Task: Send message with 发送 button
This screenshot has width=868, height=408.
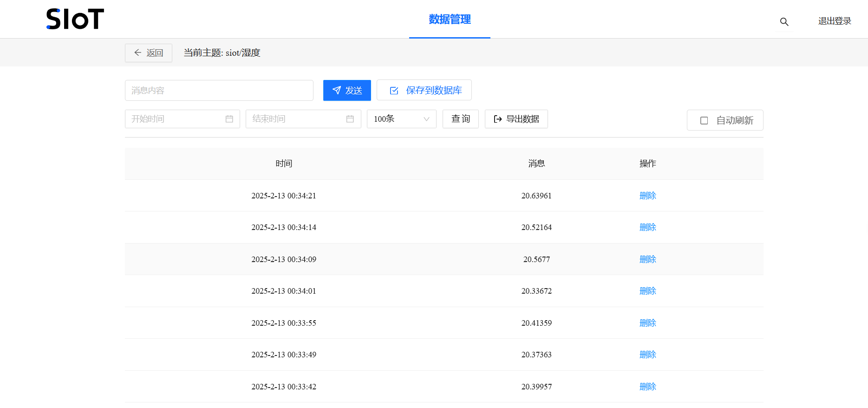Action: click(x=347, y=90)
